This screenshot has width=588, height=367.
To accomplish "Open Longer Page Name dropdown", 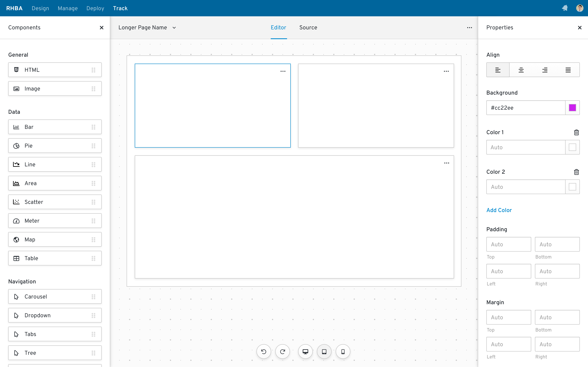I will 147,28.
